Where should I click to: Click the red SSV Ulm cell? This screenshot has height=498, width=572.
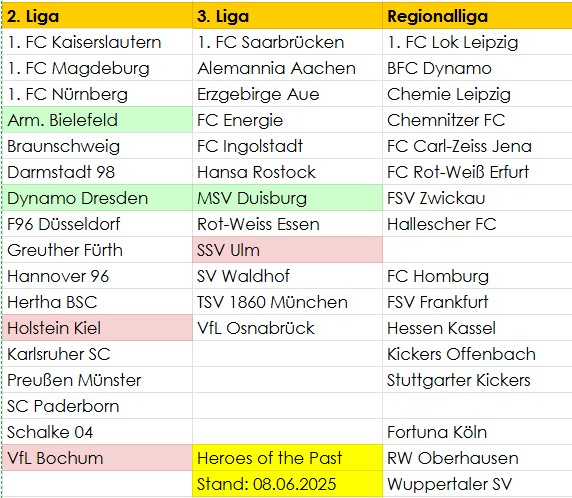click(x=287, y=250)
